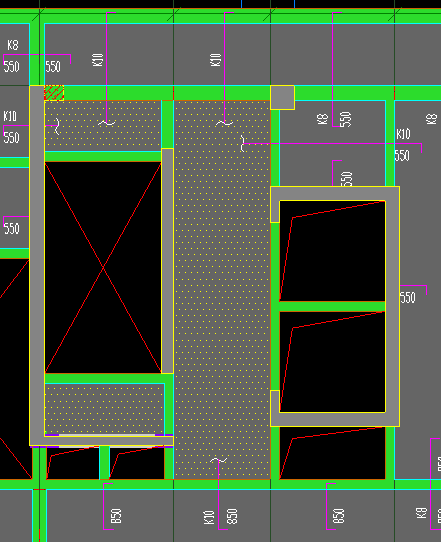Select the "550" label right of U-shaped wall

[x=408, y=298]
